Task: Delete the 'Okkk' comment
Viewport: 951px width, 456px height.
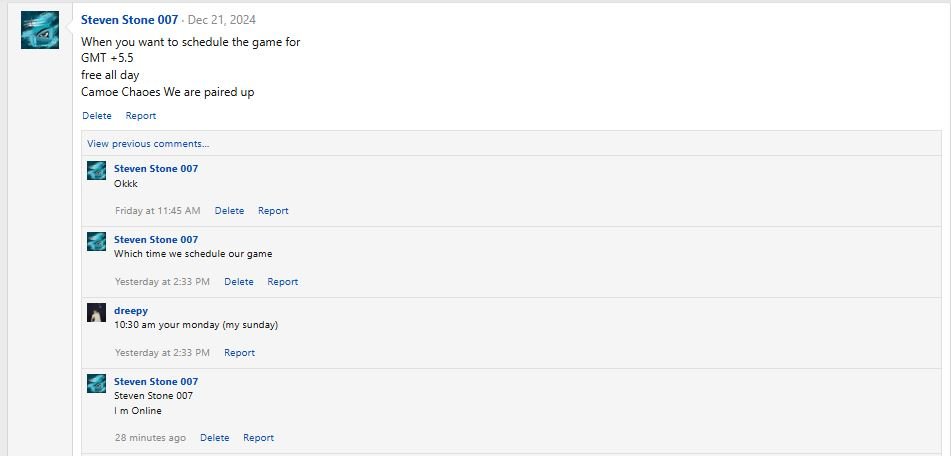Action: [229, 211]
